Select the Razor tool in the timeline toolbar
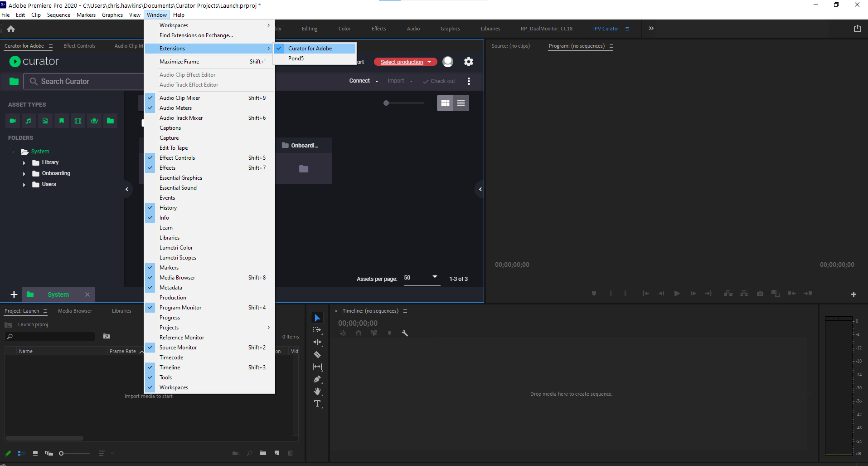Screen dimensions: 868x466 pyautogui.click(x=317, y=354)
